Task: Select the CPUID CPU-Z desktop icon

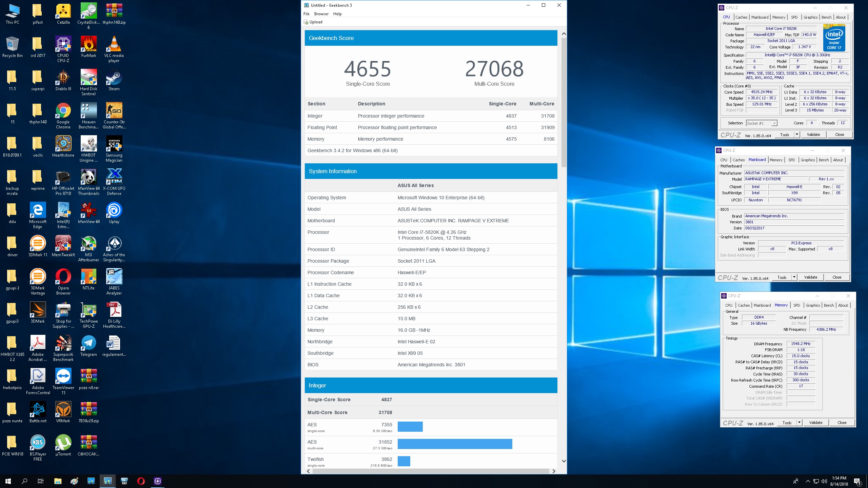Action: (63, 49)
